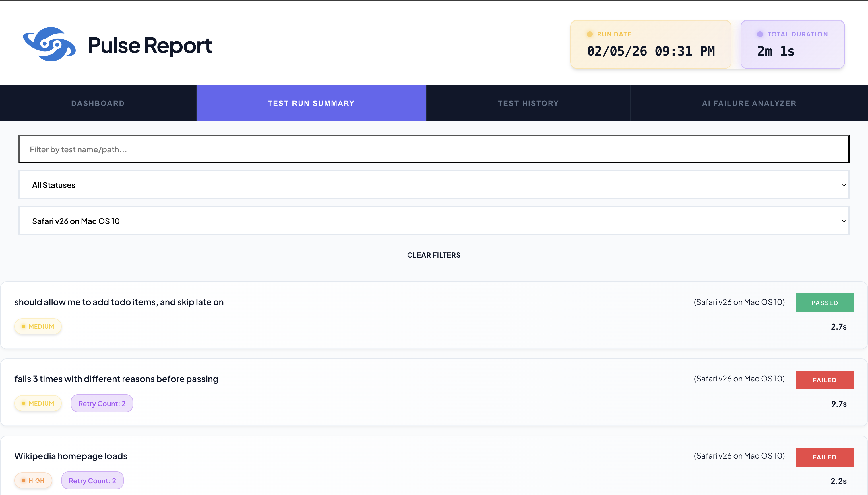The width and height of the screenshot is (868, 495).
Task: Open the todo items test result
Action: (119, 302)
